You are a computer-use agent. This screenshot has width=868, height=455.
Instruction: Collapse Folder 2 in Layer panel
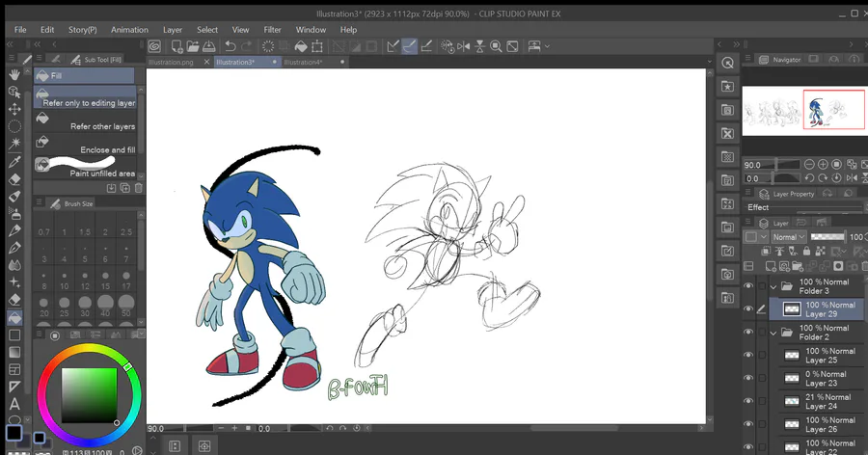[x=773, y=333]
